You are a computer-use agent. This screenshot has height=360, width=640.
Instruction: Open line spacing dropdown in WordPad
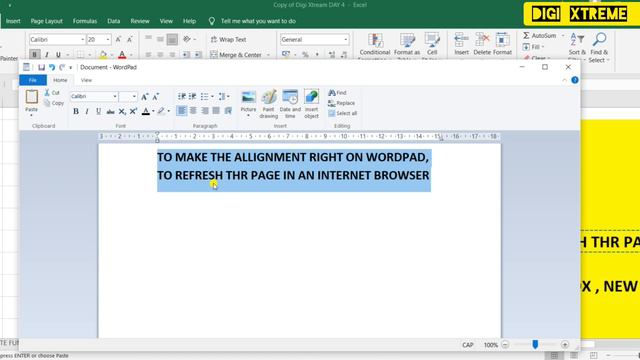224,97
